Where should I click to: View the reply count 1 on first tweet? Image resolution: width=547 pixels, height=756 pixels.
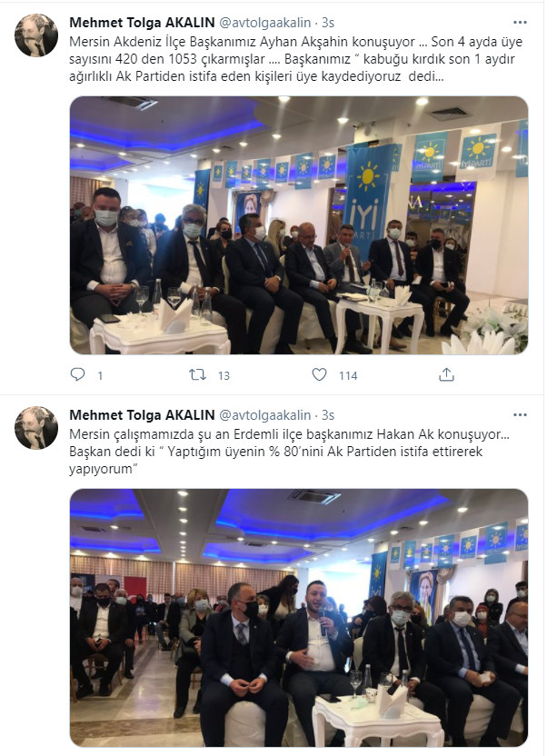100,375
